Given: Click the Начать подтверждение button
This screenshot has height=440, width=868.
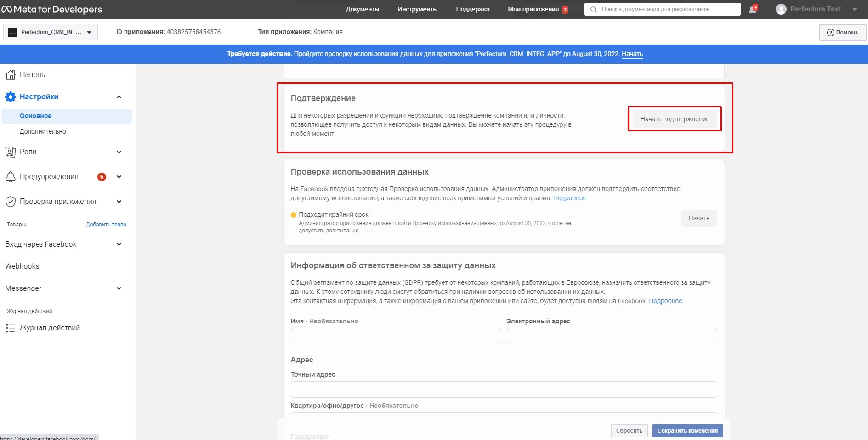Looking at the screenshot, I should tap(675, 119).
